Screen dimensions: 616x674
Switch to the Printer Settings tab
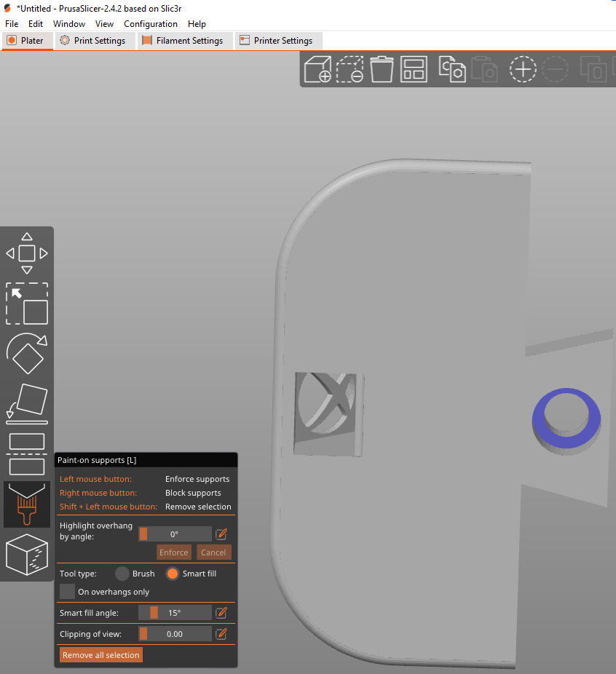click(x=278, y=41)
